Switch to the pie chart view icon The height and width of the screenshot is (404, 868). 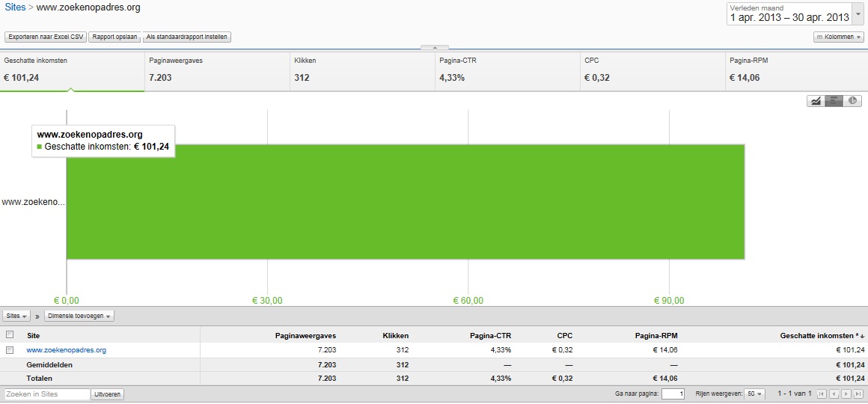point(852,101)
